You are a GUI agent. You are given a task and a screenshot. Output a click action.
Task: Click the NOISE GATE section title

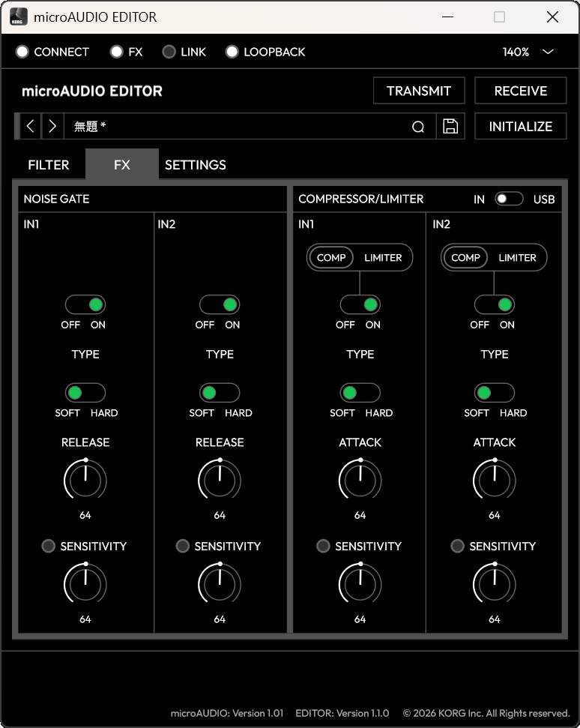pos(57,199)
